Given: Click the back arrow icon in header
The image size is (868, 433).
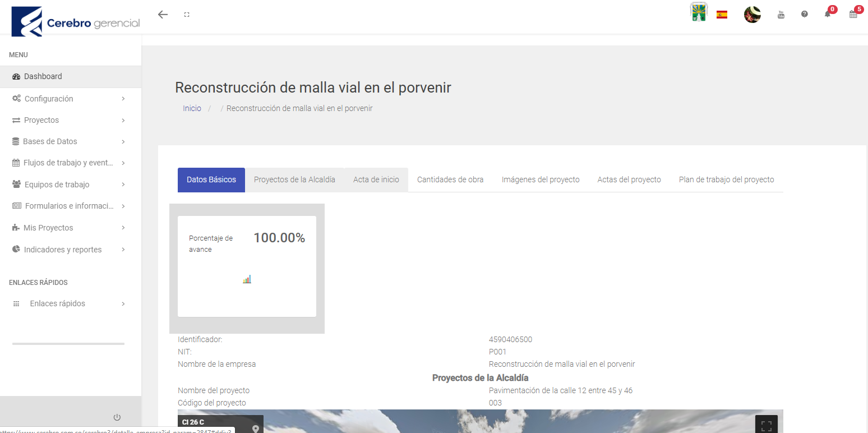Looking at the screenshot, I should pos(163,15).
